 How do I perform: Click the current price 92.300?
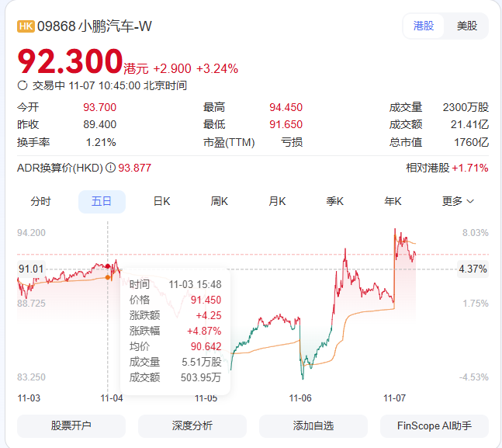(x=70, y=61)
